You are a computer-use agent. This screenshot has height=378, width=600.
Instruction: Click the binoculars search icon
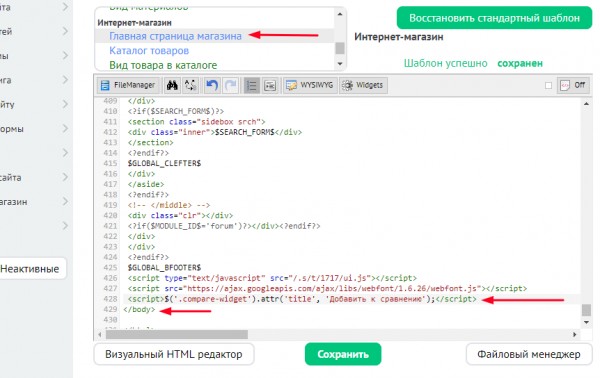[172, 85]
